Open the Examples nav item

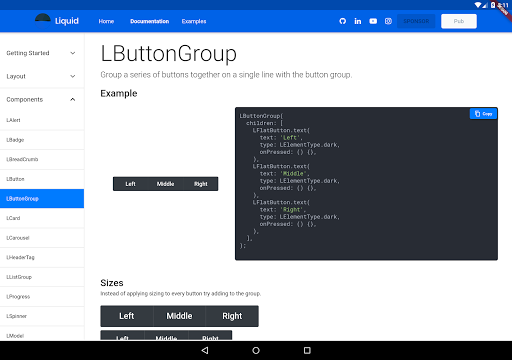point(194,21)
